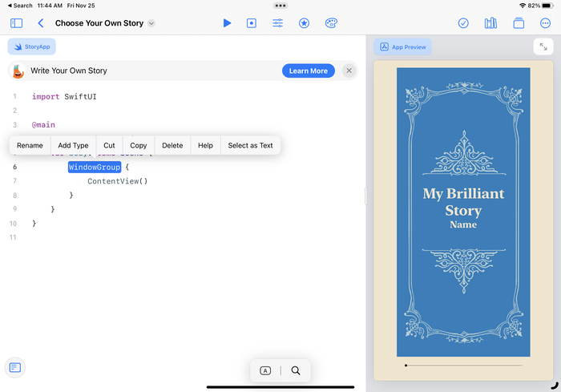Click the Learn More button
Image resolution: width=561 pixels, height=392 pixels.
308,71
